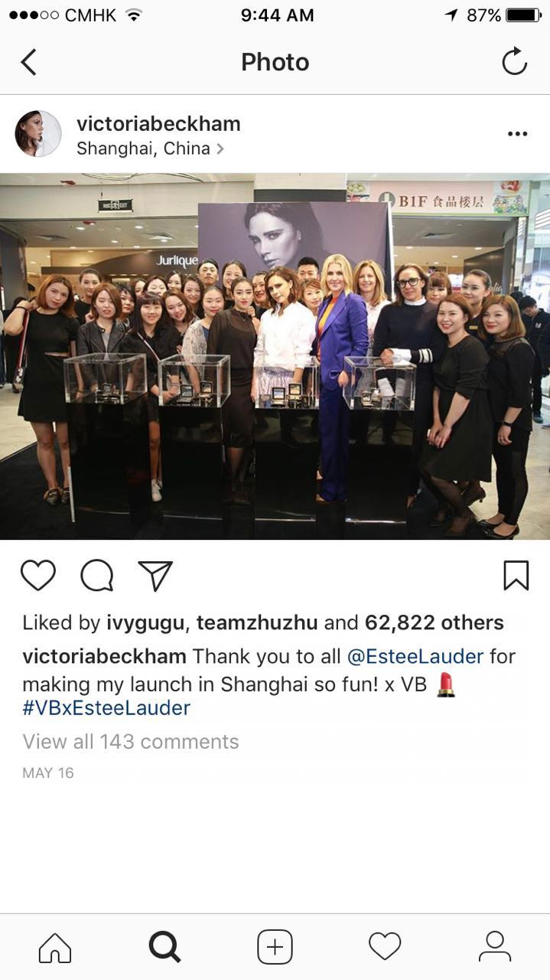Tap victoriabeckham profile picture
550x980 pixels.
point(38,134)
